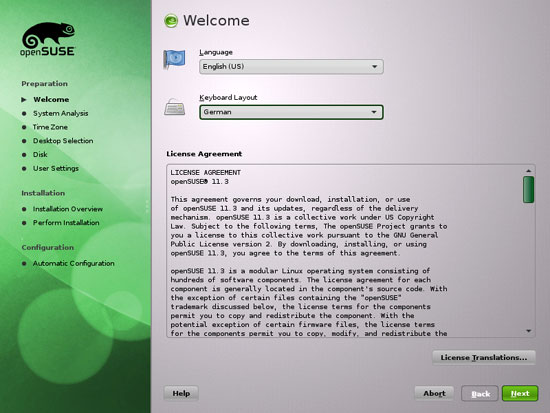Select Disk step in sidebar
The height and width of the screenshot is (413, 550).
click(40, 154)
